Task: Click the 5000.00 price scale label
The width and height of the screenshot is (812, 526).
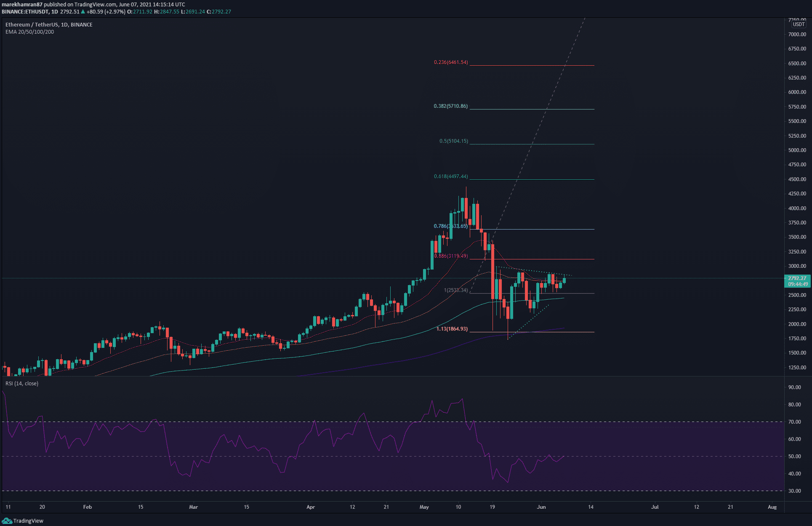Action: 797,150
